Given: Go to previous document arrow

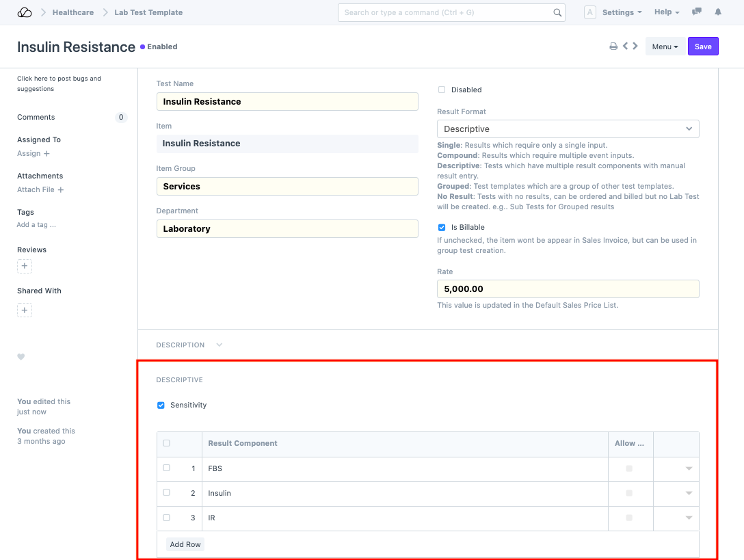Looking at the screenshot, I should tap(625, 46).
